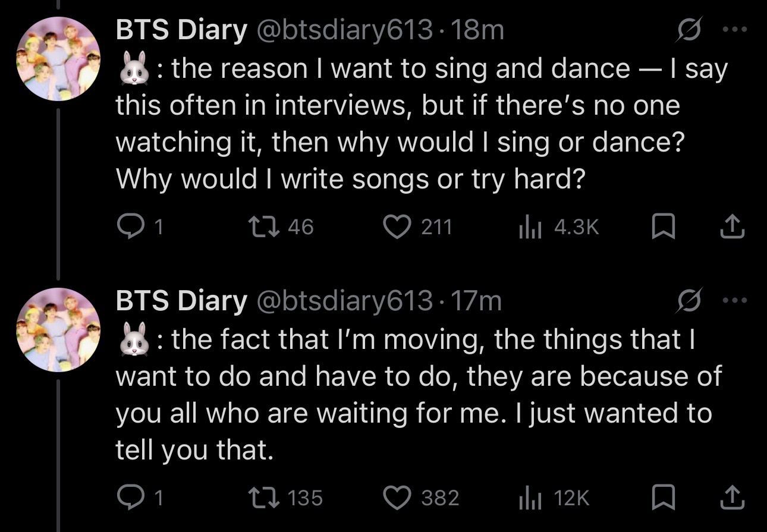Image resolution: width=767 pixels, height=532 pixels.
Task: Open BTS Diary name on second tweet
Action: click(181, 301)
